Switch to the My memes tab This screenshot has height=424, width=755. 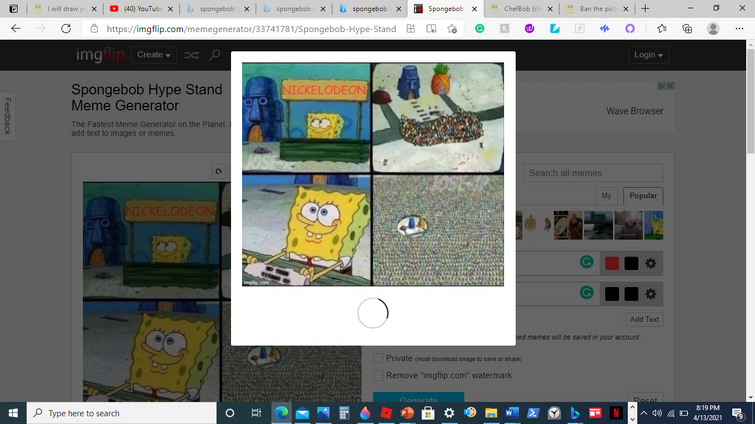[x=606, y=196]
